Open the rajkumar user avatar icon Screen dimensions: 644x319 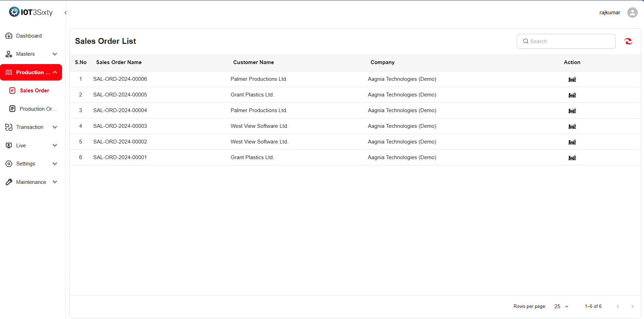632,13
